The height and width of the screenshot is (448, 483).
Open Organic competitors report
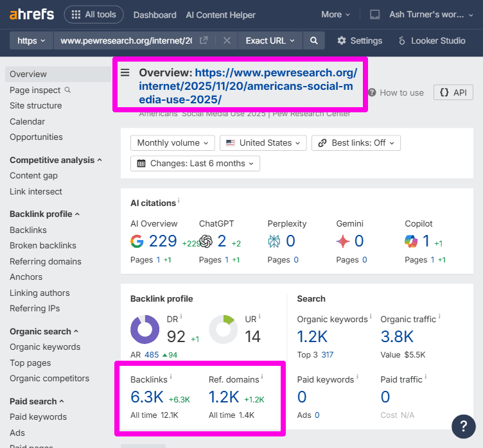coord(49,378)
